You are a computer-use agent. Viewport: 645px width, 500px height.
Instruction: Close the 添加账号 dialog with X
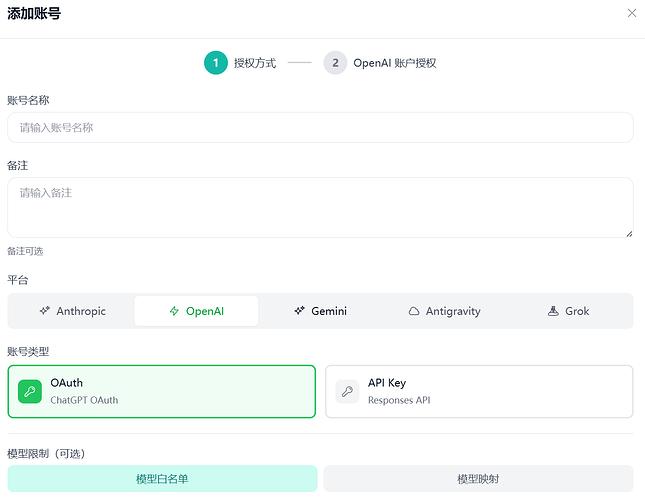(632, 13)
